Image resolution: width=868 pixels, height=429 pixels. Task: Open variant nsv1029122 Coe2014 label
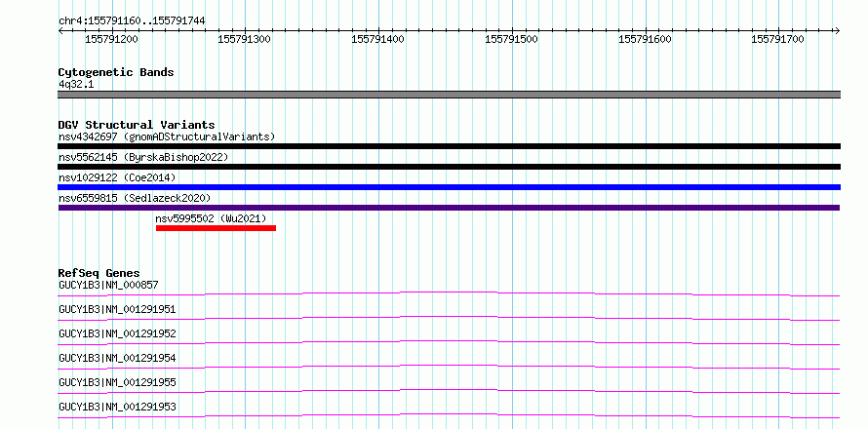(117, 177)
